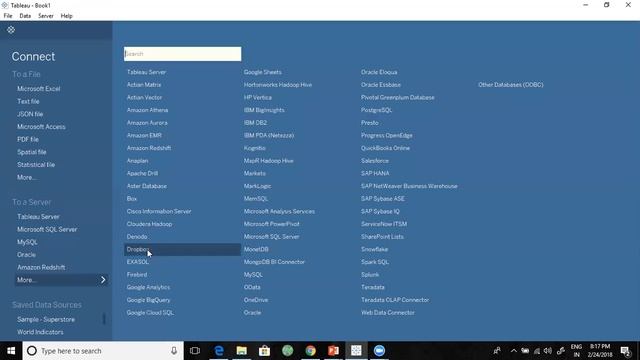Choose OneDrive connector
Image resolution: width=640 pixels, height=360 pixels.
click(x=256, y=300)
